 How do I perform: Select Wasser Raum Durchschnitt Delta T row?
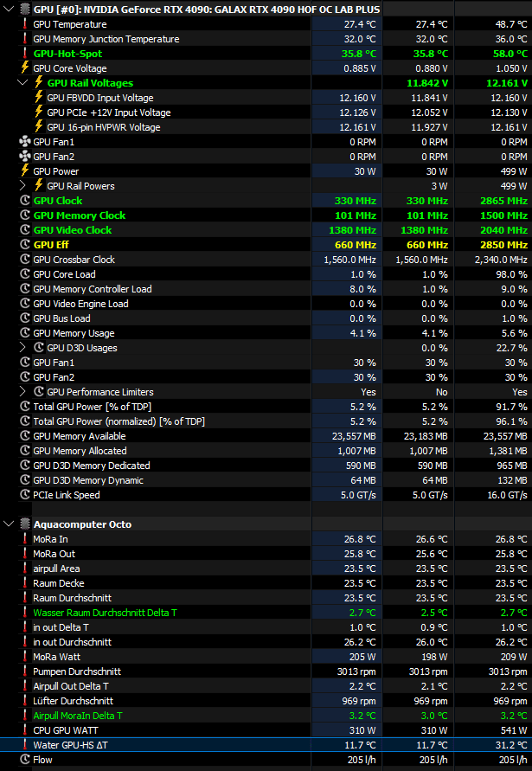pos(266,613)
